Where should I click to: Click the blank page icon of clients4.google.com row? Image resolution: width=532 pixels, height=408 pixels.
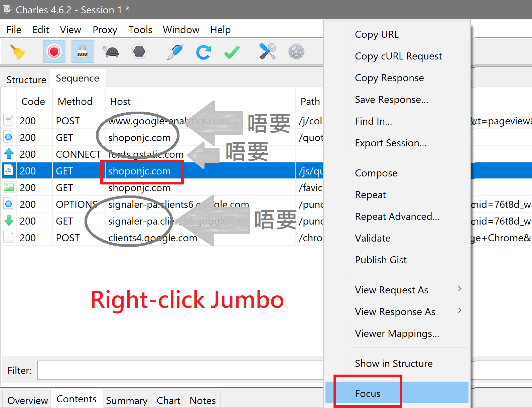click(x=8, y=237)
